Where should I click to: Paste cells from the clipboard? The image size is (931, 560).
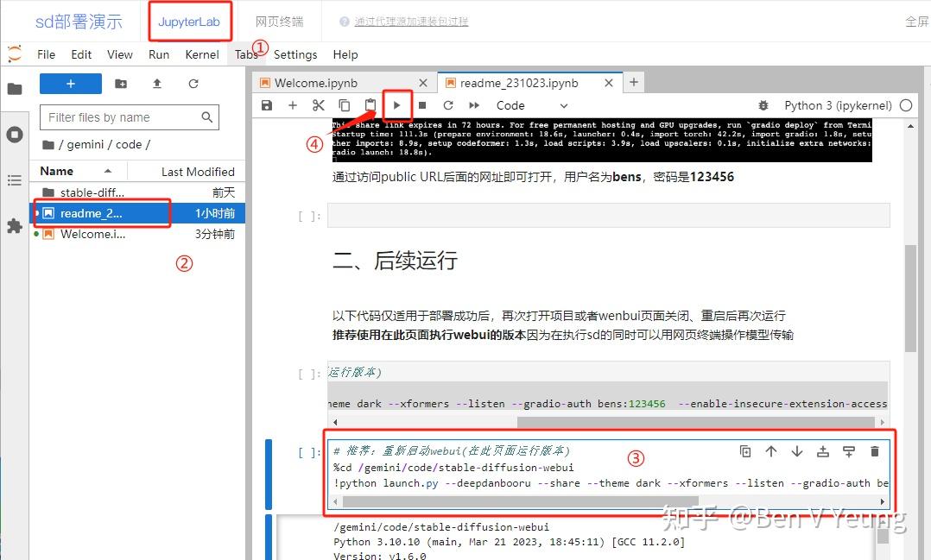(x=370, y=104)
